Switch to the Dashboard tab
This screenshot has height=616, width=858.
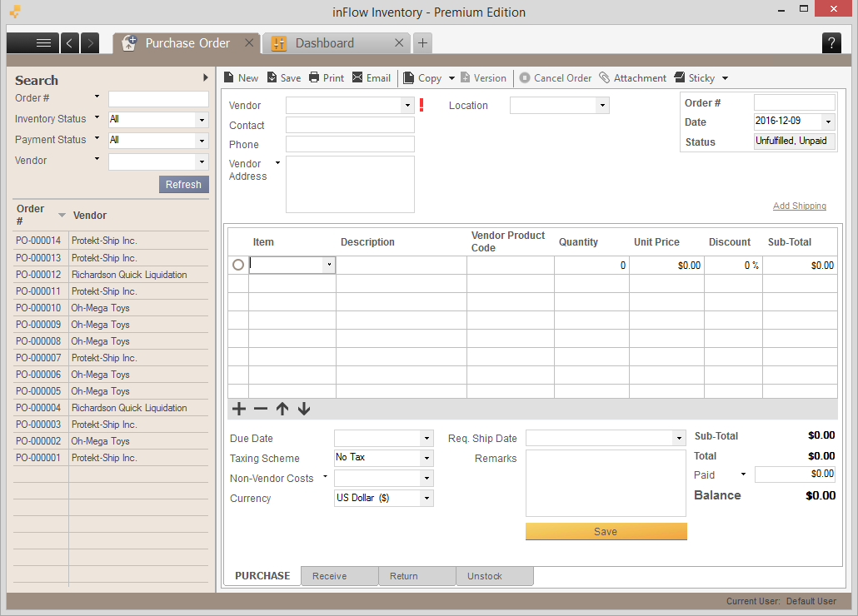tap(324, 43)
